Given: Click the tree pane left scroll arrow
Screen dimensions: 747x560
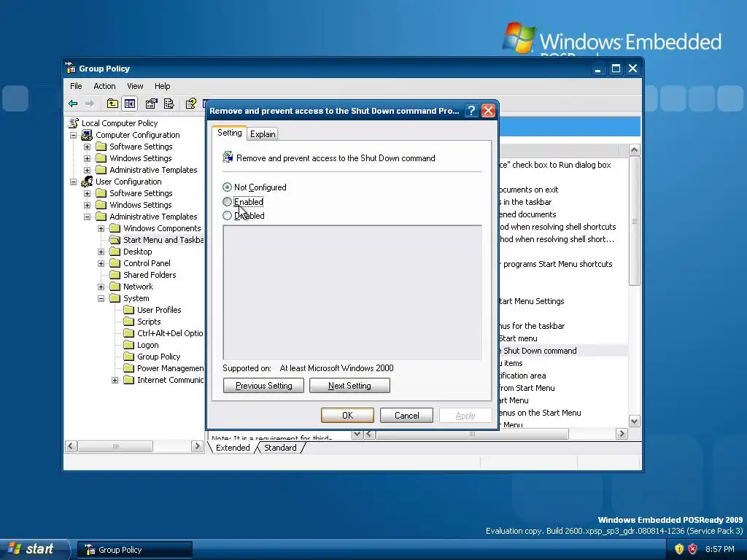Looking at the screenshot, I should click(71, 446).
